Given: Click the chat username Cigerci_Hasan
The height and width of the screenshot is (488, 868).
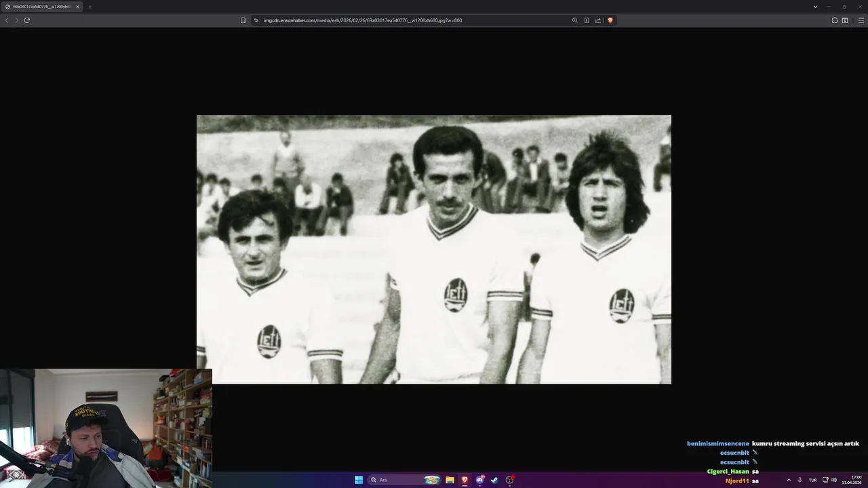Looking at the screenshot, I should tap(728, 472).
